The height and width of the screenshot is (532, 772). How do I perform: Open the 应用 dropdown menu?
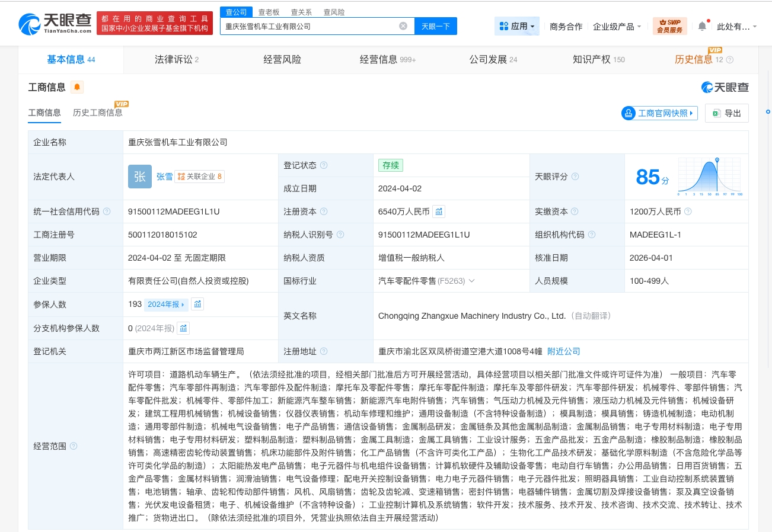(517, 26)
